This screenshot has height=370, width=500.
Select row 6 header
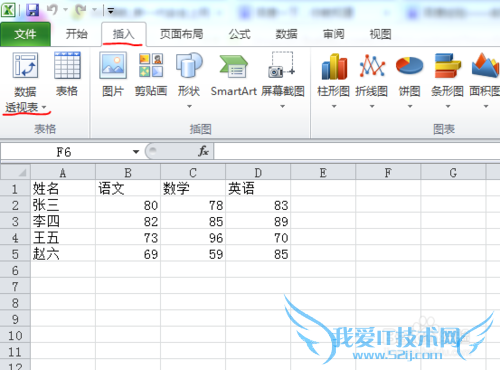(15, 270)
